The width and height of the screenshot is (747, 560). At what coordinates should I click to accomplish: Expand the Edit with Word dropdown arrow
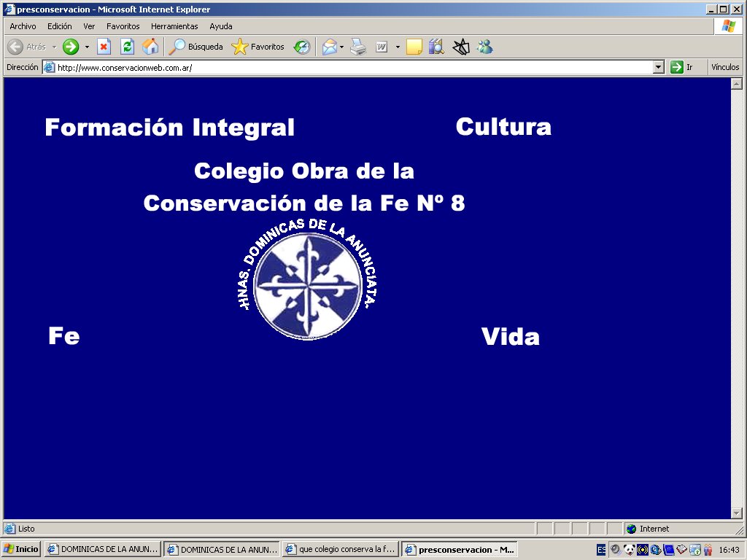398,47
